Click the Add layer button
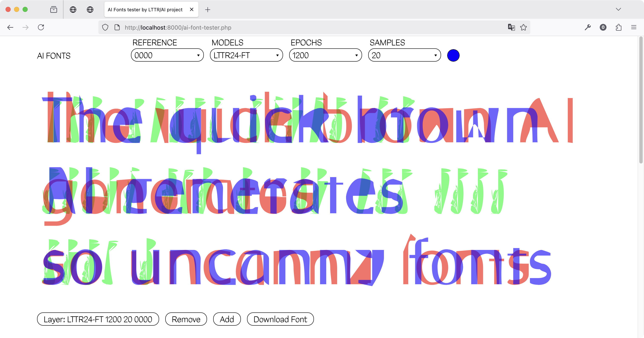This screenshot has width=644, height=338. pyautogui.click(x=227, y=319)
